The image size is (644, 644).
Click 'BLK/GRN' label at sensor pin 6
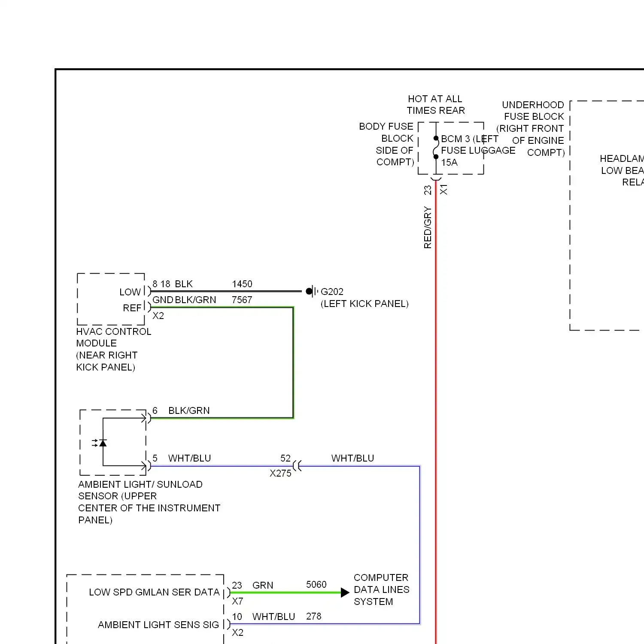(x=189, y=410)
